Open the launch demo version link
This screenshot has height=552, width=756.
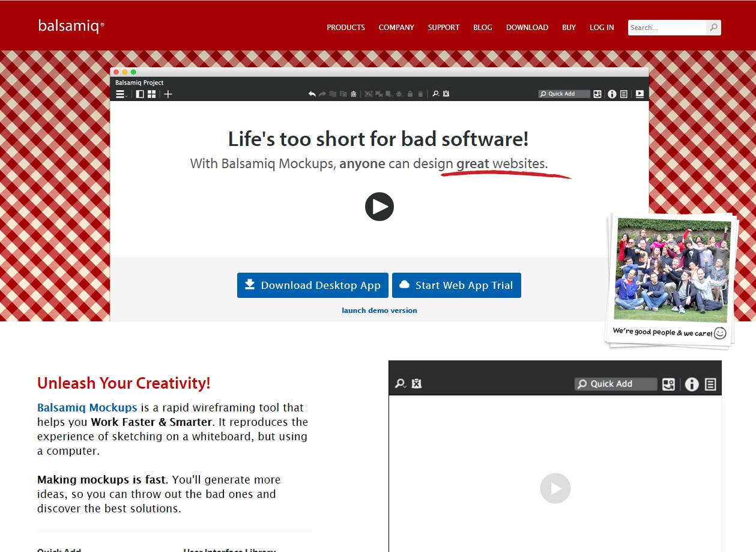379,310
